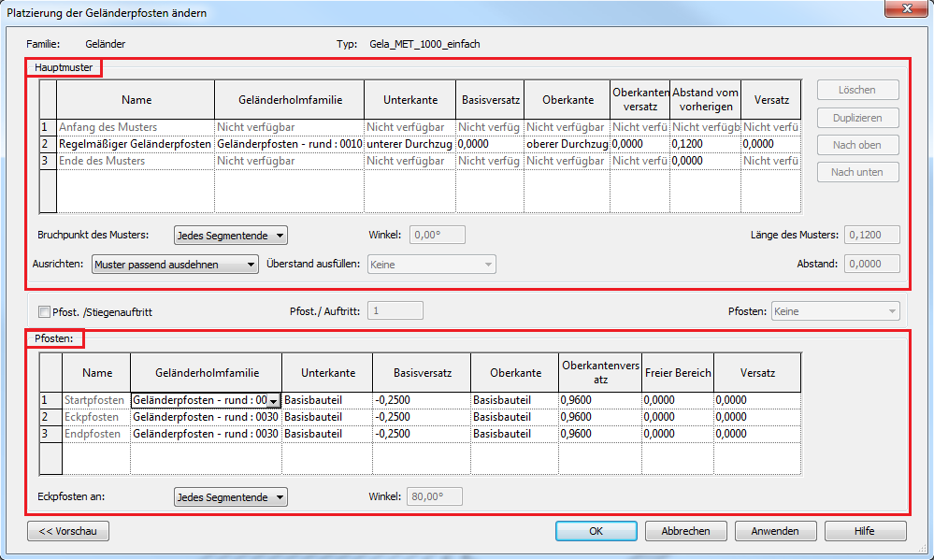Click the Endpfosten Basisversatz value
This screenshot has height=560, width=934.
pyautogui.click(x=421, y=434)
